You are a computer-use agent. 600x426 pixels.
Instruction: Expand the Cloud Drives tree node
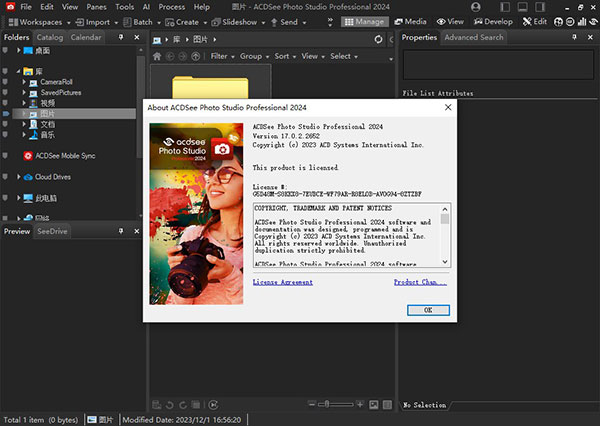20,177
